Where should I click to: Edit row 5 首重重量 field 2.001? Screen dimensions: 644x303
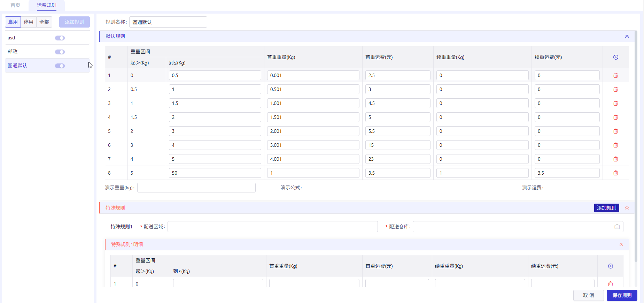(313, 131)
